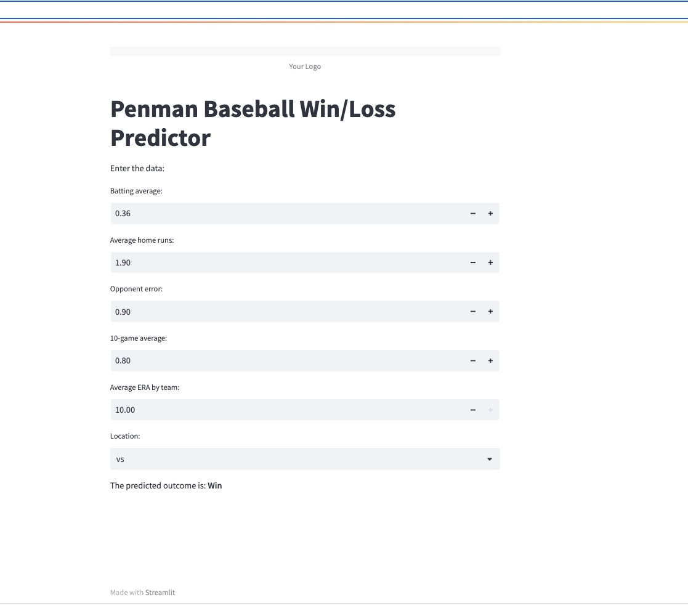
Task: Decrement the Opponent error value
Action: pos(472,311)
